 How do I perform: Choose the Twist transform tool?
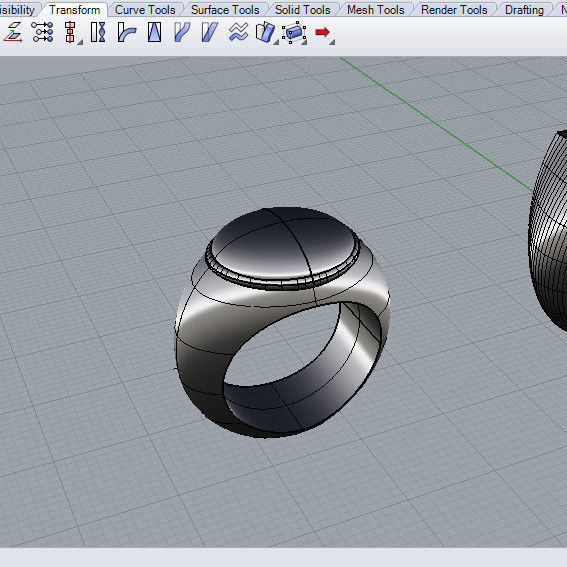[x=98, y=32]
